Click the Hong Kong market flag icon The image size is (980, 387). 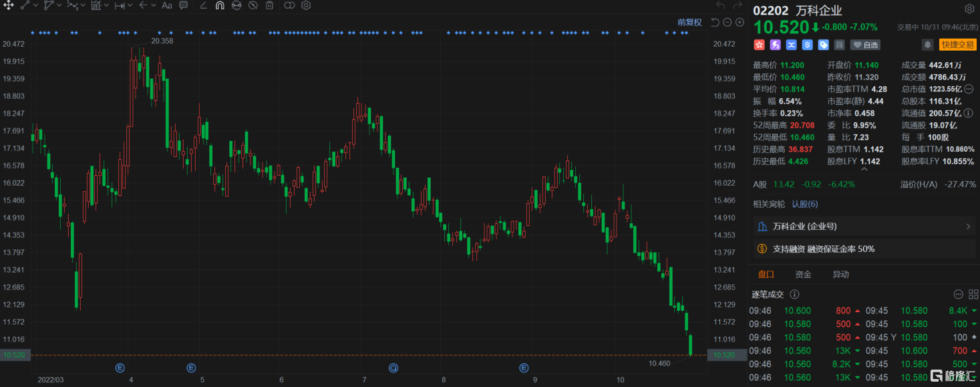coord(759,45)
